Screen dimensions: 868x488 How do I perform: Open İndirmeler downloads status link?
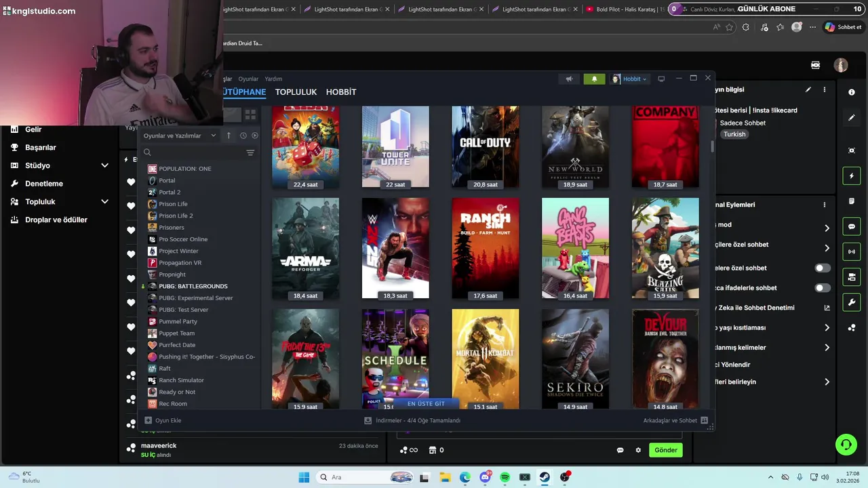coord(412,420)
